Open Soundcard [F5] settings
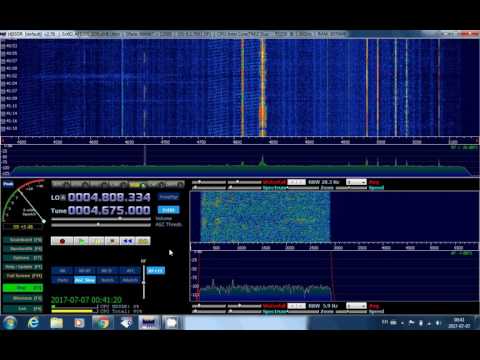Image resolution: width=480 pixels, height=360 pixels. [23, 240]
